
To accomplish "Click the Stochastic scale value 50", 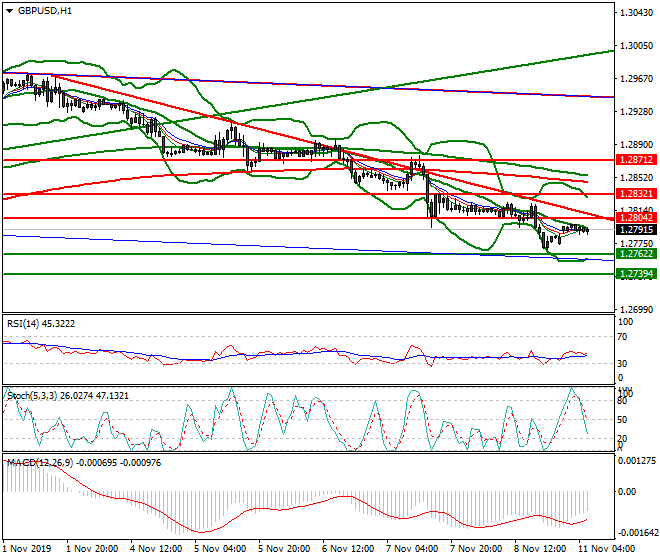I will (622, 420).
